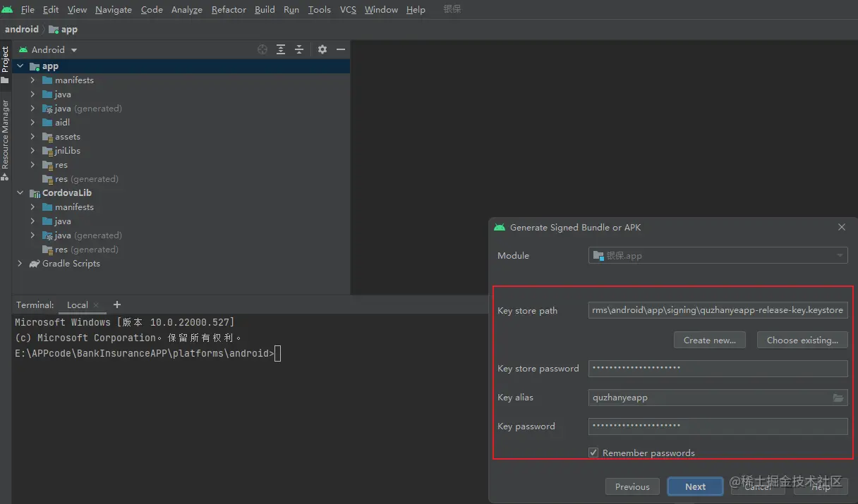Screen dimensions: 858x504
Task: Click the android breadcrumb item
Action: (22, 30)
